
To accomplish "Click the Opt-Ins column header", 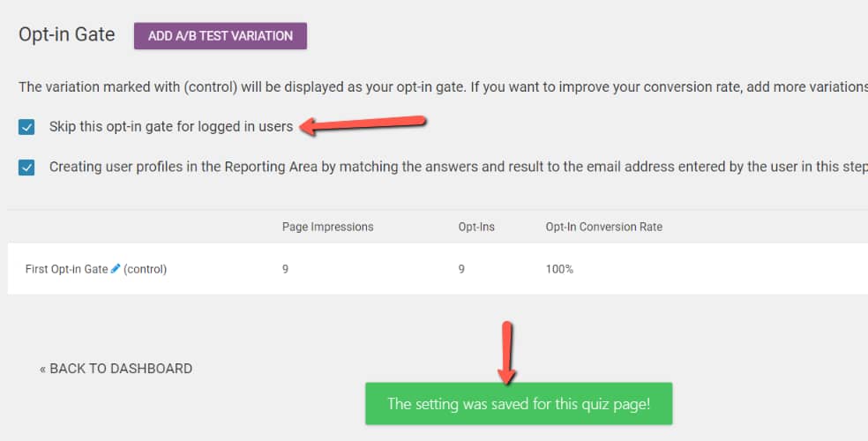I will coord(476,227).
